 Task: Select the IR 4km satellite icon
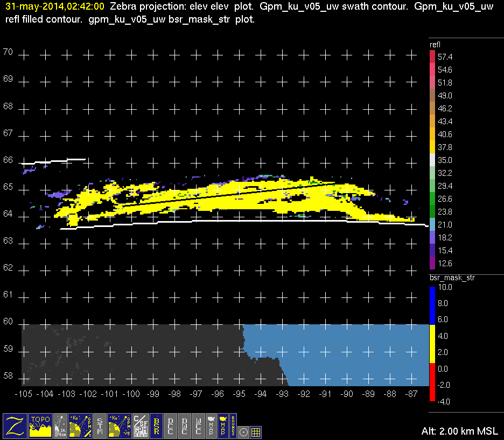point(61,426)
